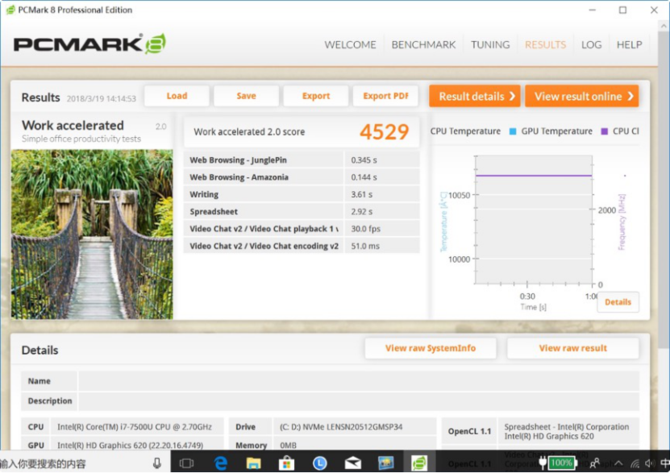Click the PCMark 8 logo
Viewport: 670px width, 473px height.
[x=90, y=44]
